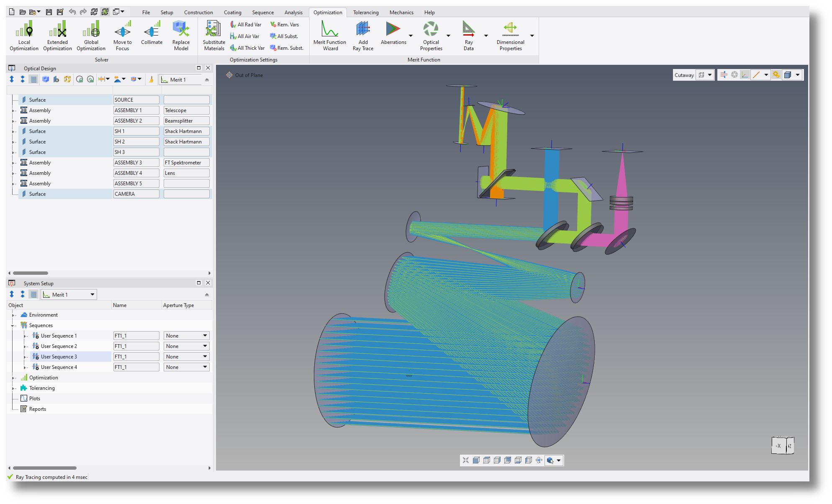Expand the Environment tree node
This screenshot has width=832, height=504.
click(13, 315)
